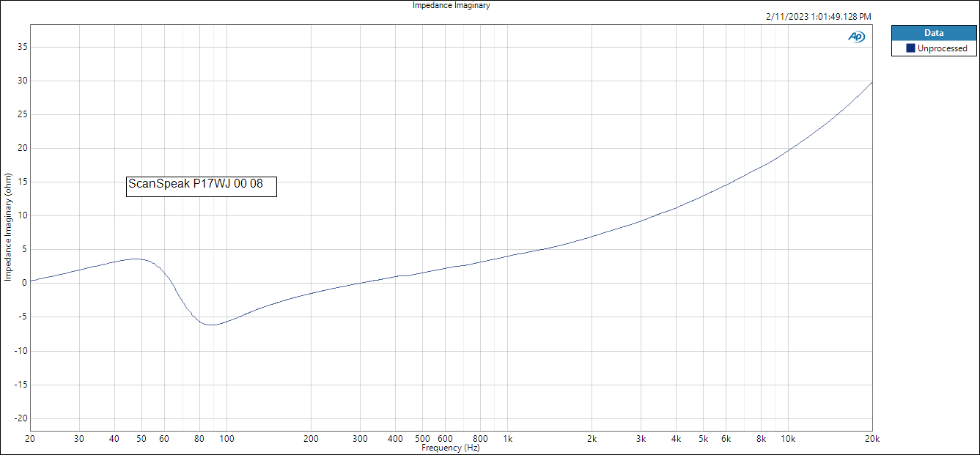
Task: Click the 1k tick label on the frequency axis
Action: (508, 439)
